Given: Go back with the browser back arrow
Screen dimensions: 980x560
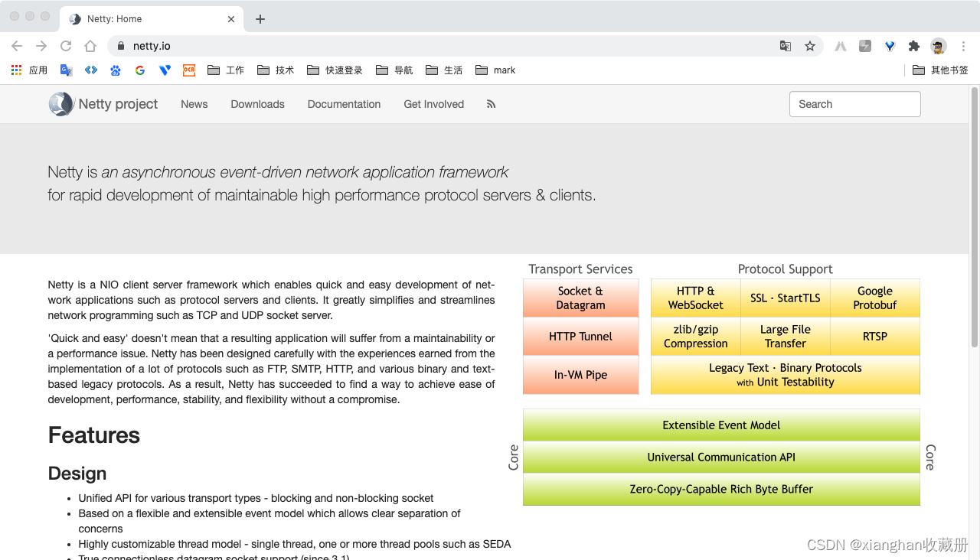Looking at the screenshot, I should coord(17,46).
